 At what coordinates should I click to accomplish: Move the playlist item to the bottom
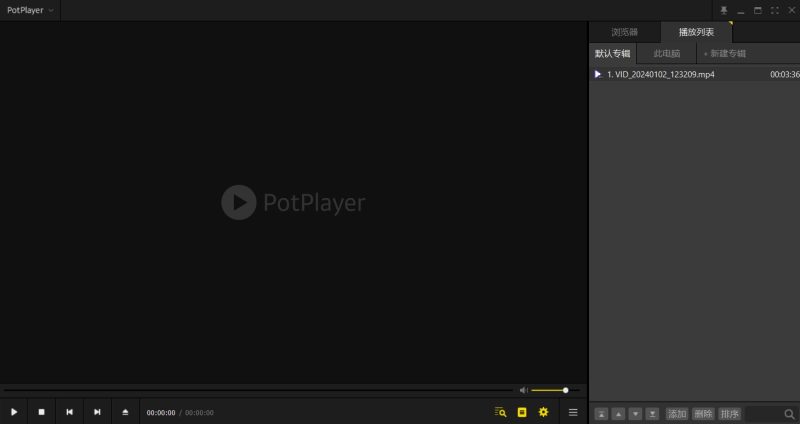tap(652, 414)
